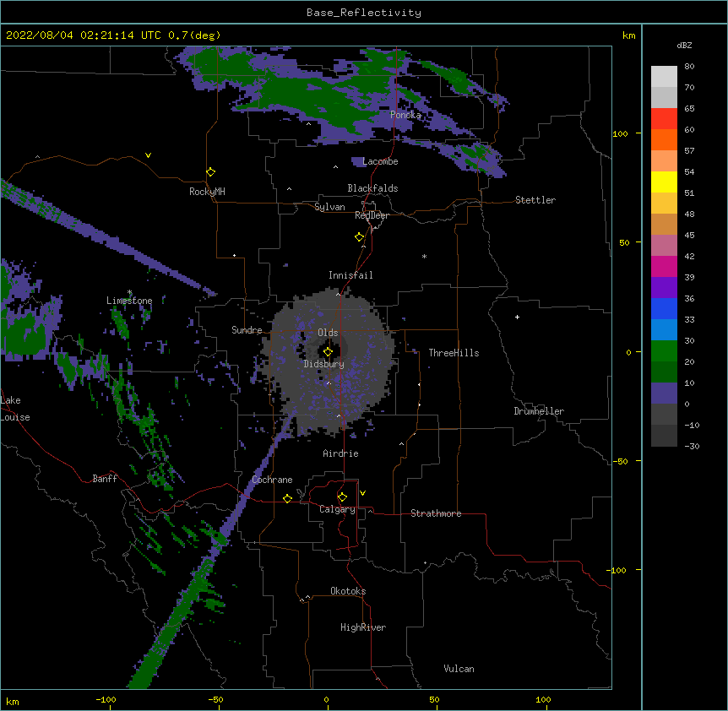
Task: Click the Drumheller label
Action: (539, 411)
